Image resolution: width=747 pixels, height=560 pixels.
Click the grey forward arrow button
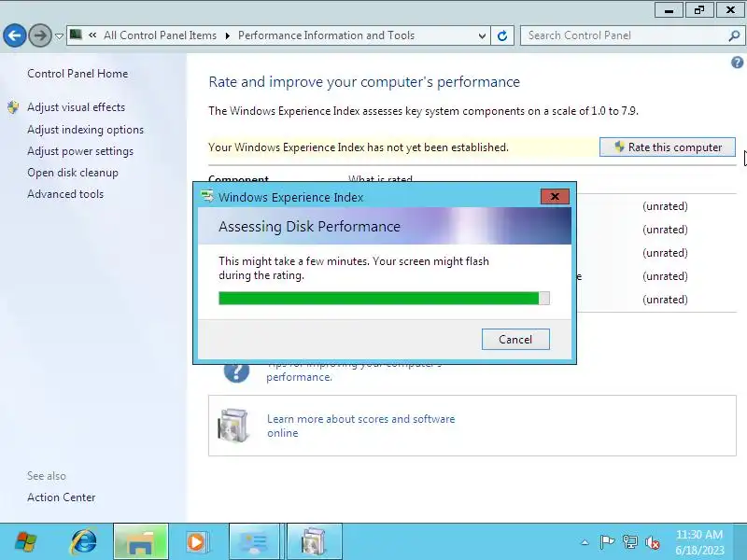40,35
